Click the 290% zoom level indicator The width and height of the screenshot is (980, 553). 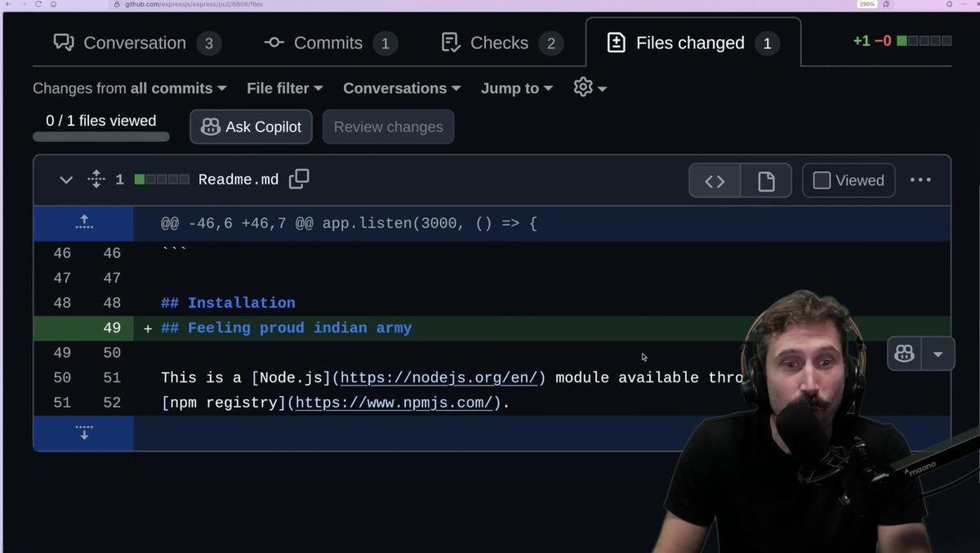pos(866,4)
